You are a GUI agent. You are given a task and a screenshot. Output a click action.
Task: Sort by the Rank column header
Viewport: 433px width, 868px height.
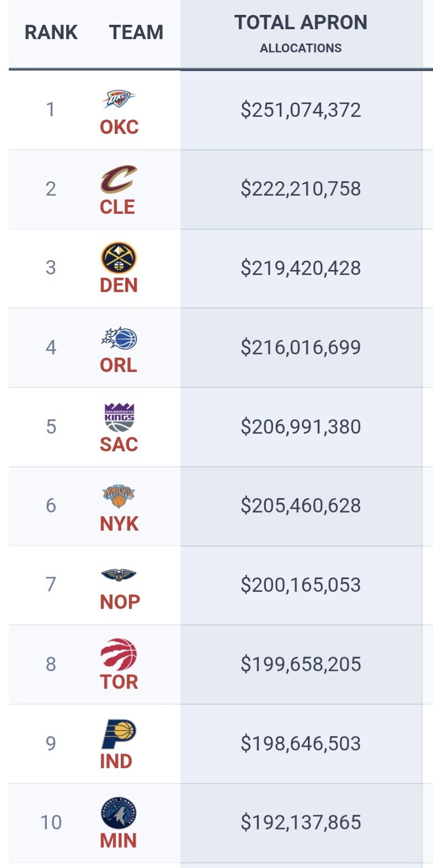(51, 33)
